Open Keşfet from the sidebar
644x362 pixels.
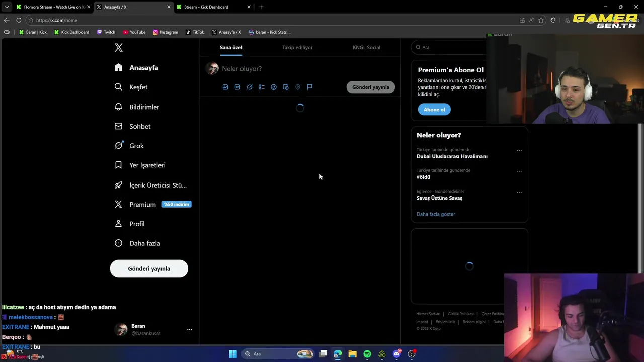click(131, 87)
